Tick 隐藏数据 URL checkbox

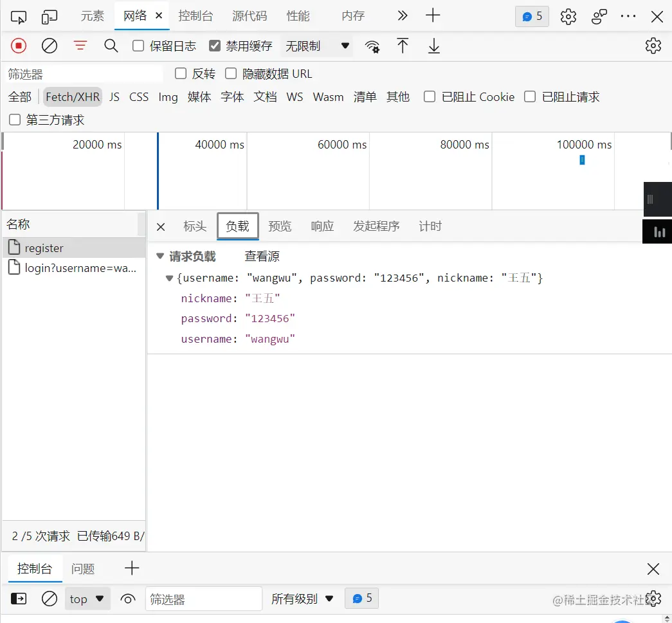231,73
